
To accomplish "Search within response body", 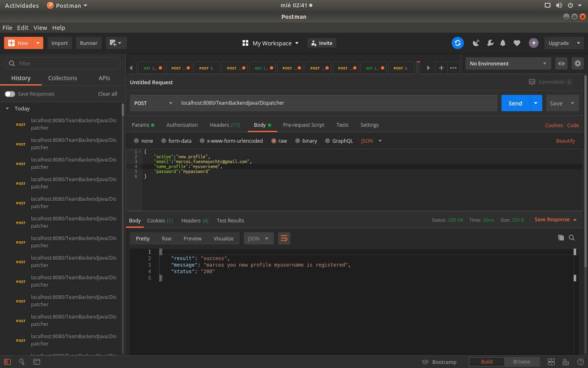I will pos(572,238).
